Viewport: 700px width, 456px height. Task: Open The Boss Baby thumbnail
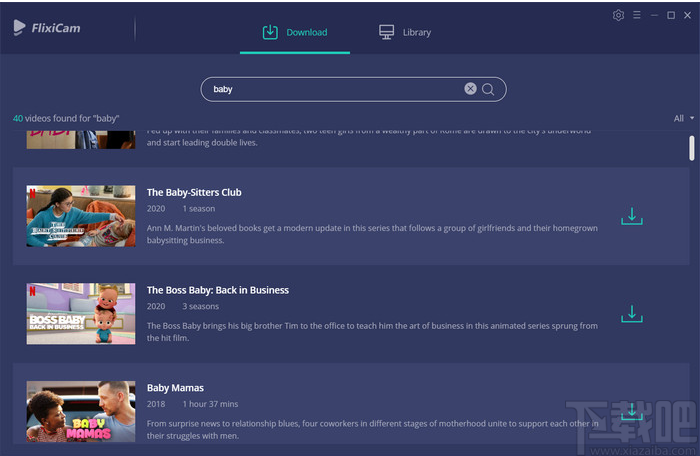(x=81, y=314)
